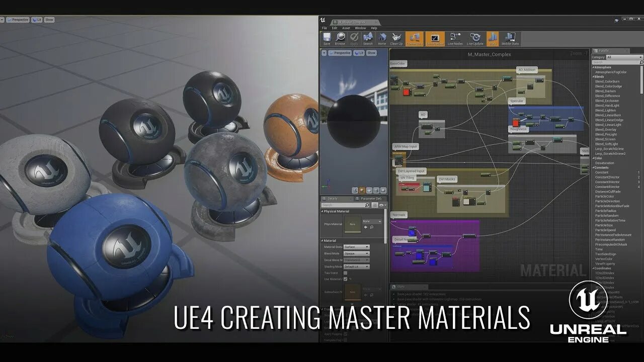Open the Asset menu
Screen dimensions: 644x362
coord(346,28)
